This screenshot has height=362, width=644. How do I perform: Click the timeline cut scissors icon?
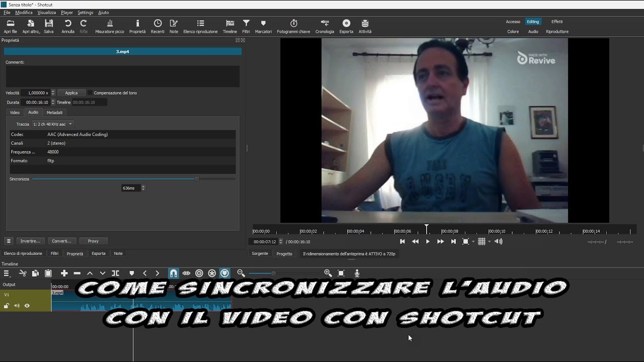[x=23, y=273]
